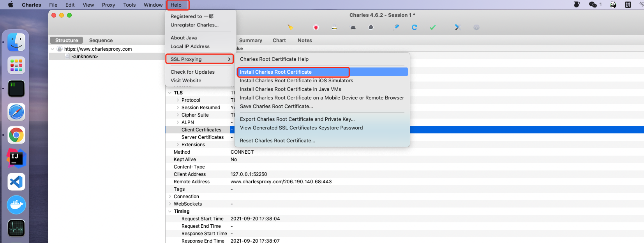The width and height of the screenshot is (644, 243).
Task: Open the gear Settings icon
Action: (476, 27)
